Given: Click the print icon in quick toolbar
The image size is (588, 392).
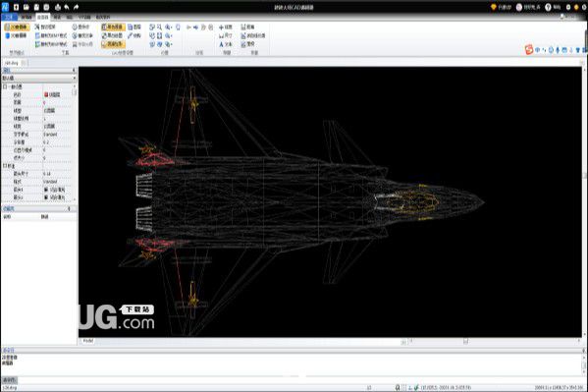Looking at the screenshot, I should click(57, 7).
